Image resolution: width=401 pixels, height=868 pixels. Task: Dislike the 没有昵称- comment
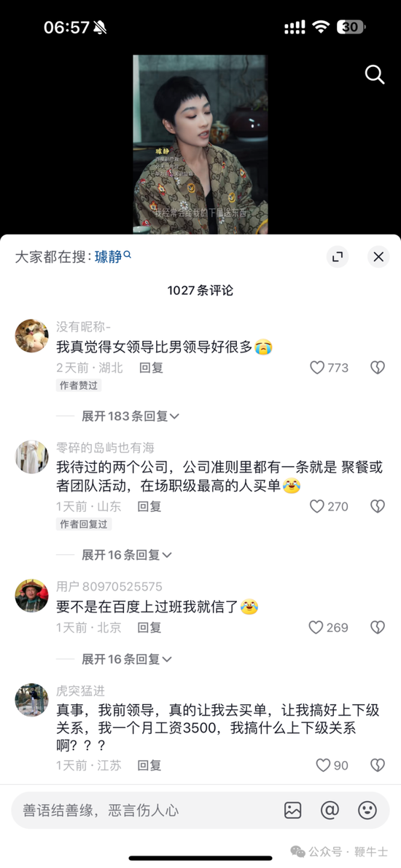(x=377, y=368)
